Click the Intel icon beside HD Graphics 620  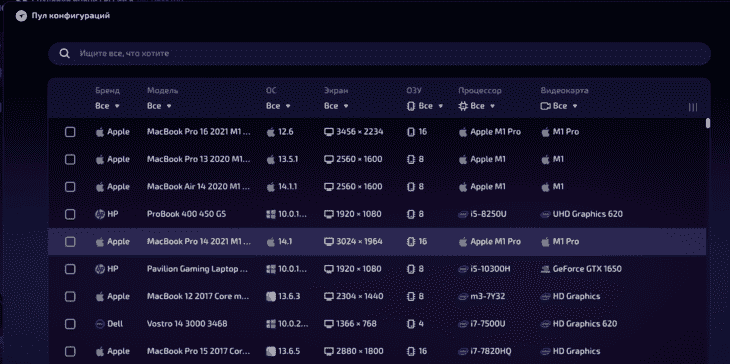[545, 324]
